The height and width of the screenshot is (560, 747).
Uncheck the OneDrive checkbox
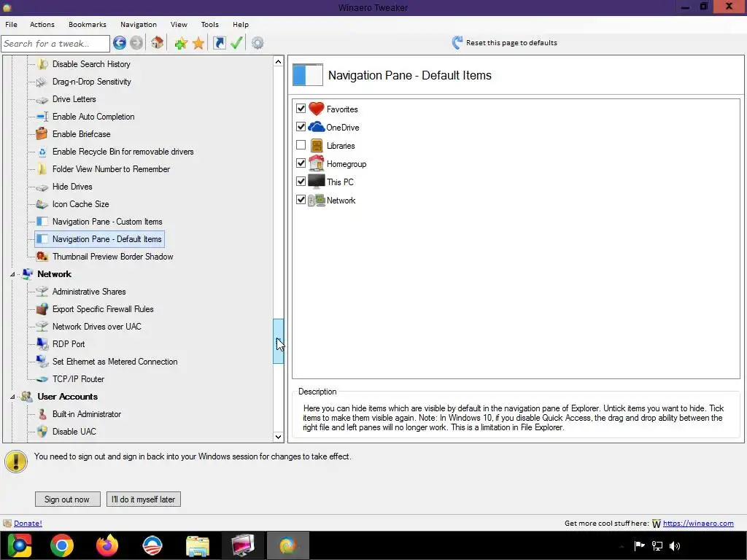(301, 126)
